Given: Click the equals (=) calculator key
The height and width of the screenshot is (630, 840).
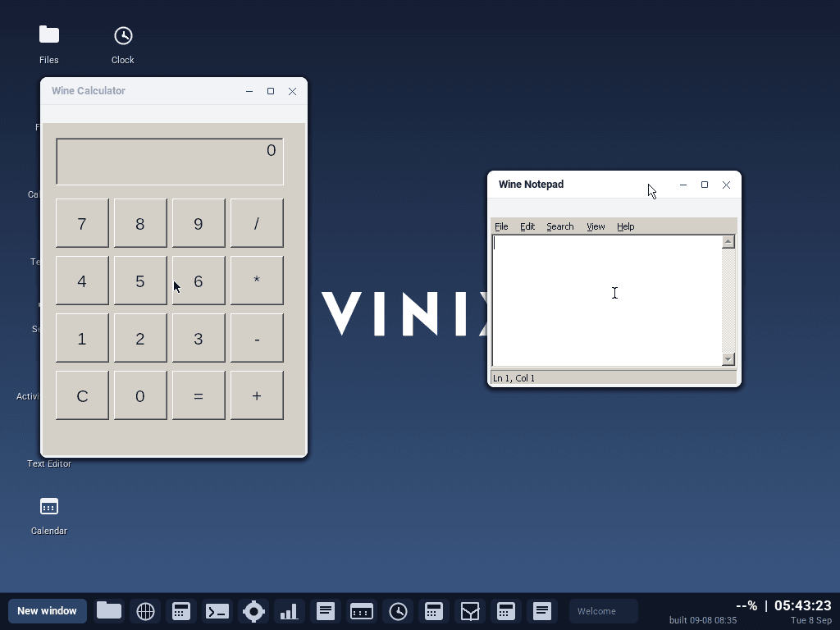Looking at the screenshot, I should [199, 395].
